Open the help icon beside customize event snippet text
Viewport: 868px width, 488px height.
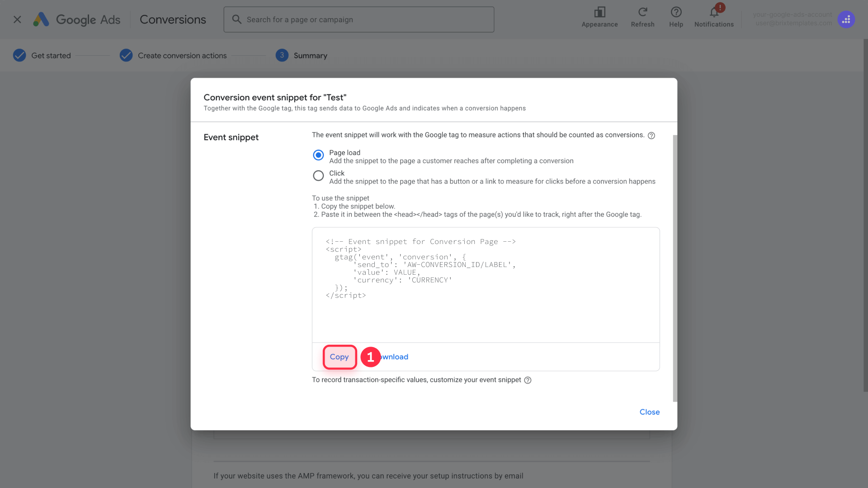tap(528, 380)
